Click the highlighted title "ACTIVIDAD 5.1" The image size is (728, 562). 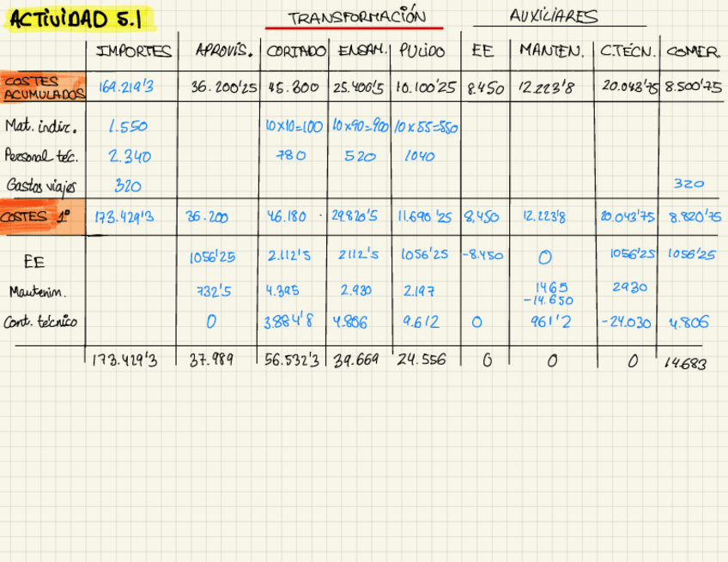[76, 19]
